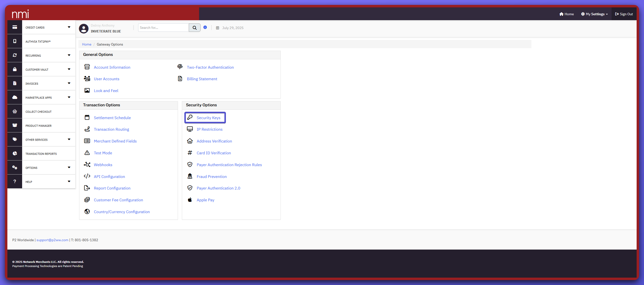Click the Transaction Reports pie chart icon
The width and height of the screenshot is (644, 285).
[x=15, y=153]
